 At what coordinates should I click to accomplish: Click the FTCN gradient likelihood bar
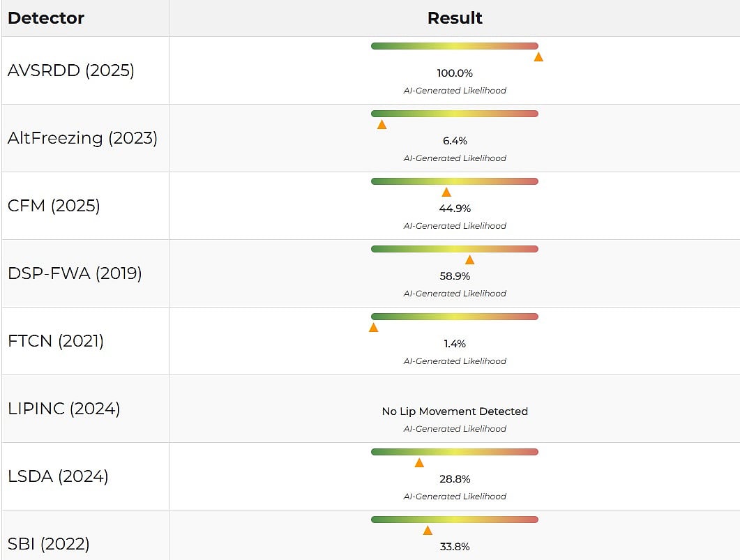pyautogui.click(x=455, y=317)
